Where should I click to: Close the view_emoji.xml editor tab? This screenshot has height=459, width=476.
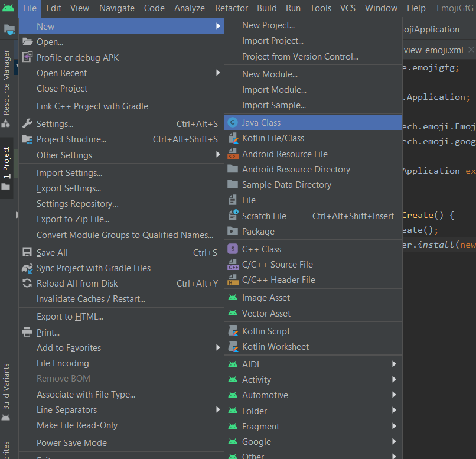(x=471, y=50)
